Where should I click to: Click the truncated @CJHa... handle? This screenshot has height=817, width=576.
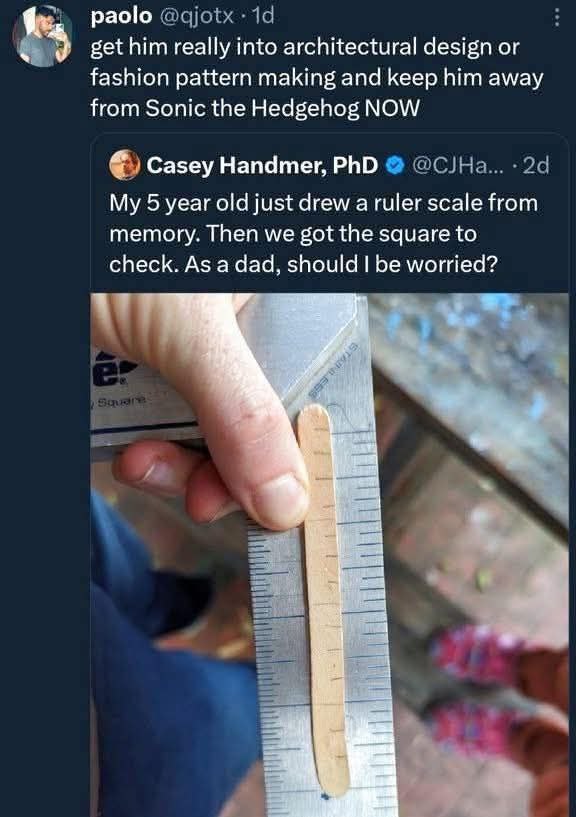(x=458, y=165)
